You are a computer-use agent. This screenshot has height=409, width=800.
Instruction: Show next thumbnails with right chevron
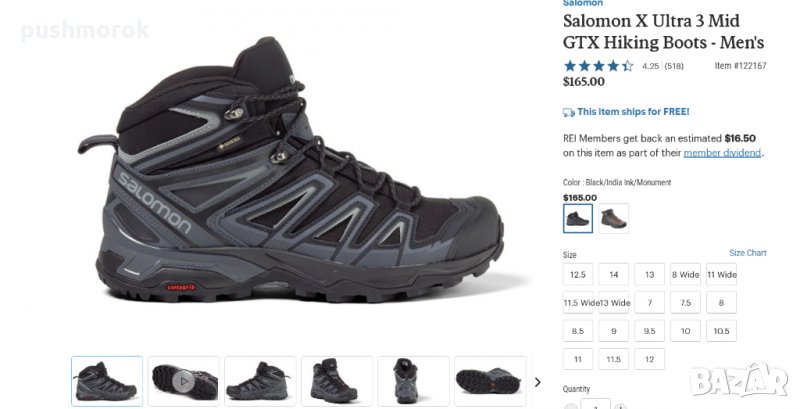538,382
